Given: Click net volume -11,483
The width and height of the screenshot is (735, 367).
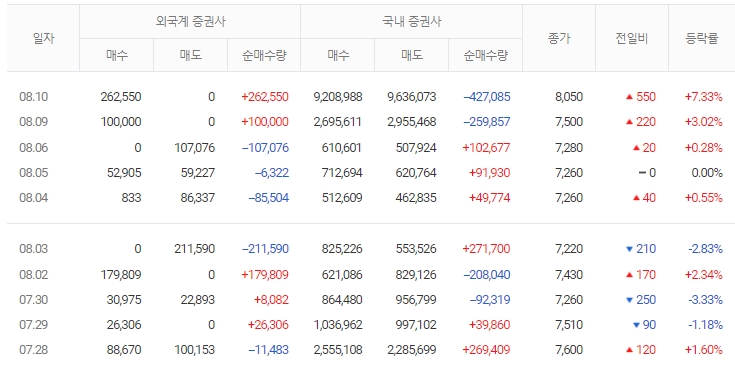Looking at the screenshot, I should pyautogui.click(x=269, y=350).
